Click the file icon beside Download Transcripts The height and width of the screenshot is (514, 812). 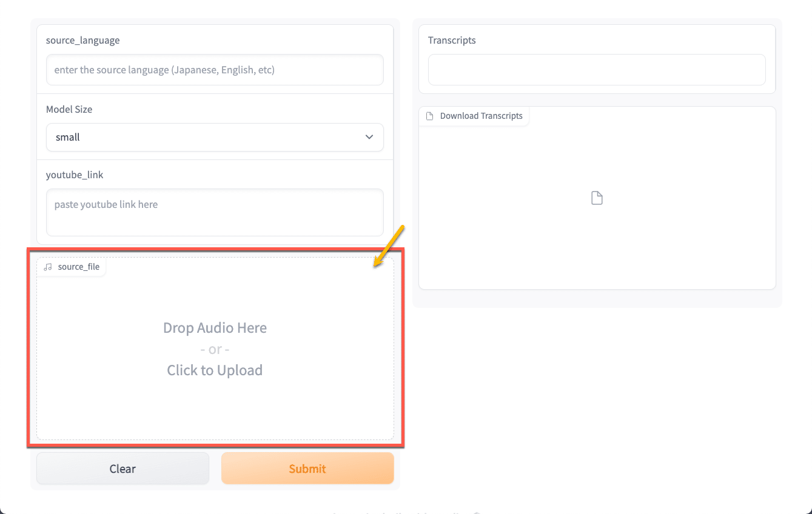[x=430, y=116]
